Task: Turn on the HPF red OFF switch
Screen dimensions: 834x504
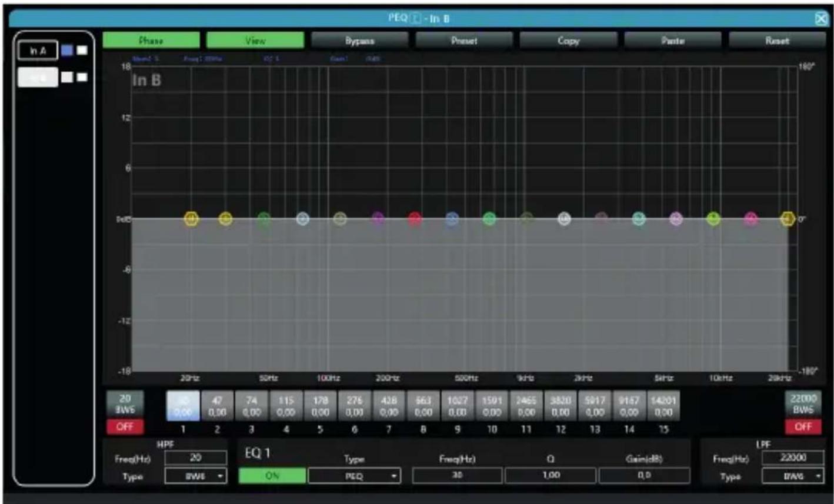Action: coord(125,426)
